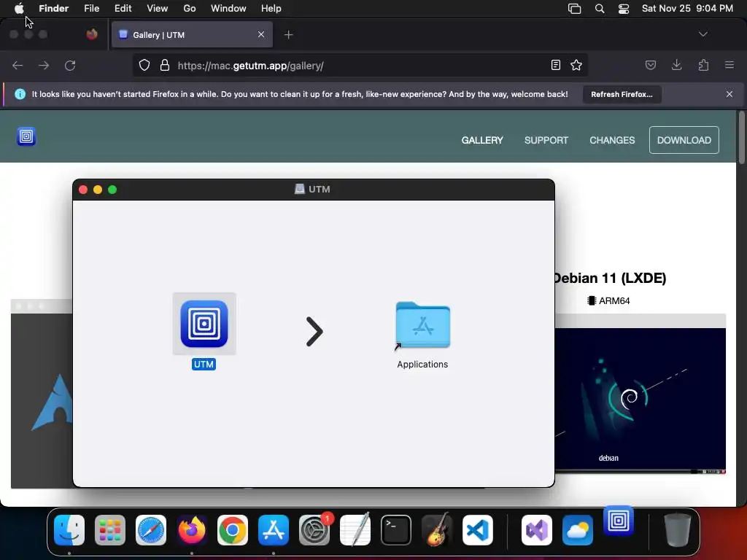Screen dimensions: 747x560
Task: Click the UTM logo on the website header
Action: click(26, 136)
